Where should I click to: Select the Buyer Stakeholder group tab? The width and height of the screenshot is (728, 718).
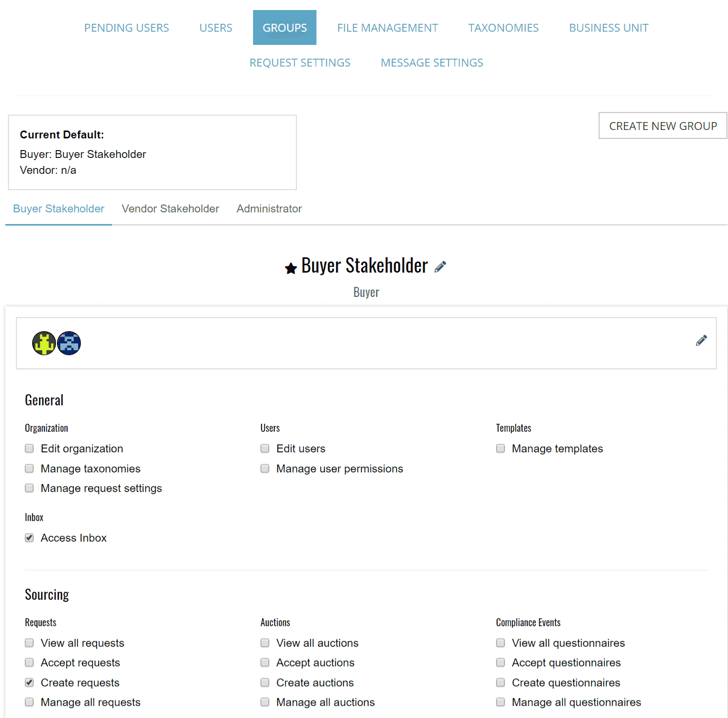tap(59, 209)
